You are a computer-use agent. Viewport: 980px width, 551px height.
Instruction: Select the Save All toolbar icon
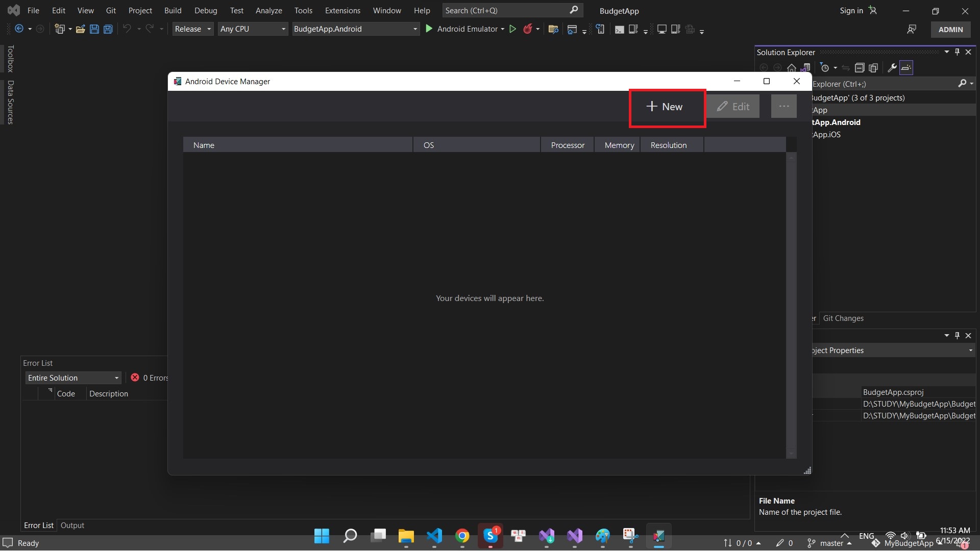click(108, 29)
